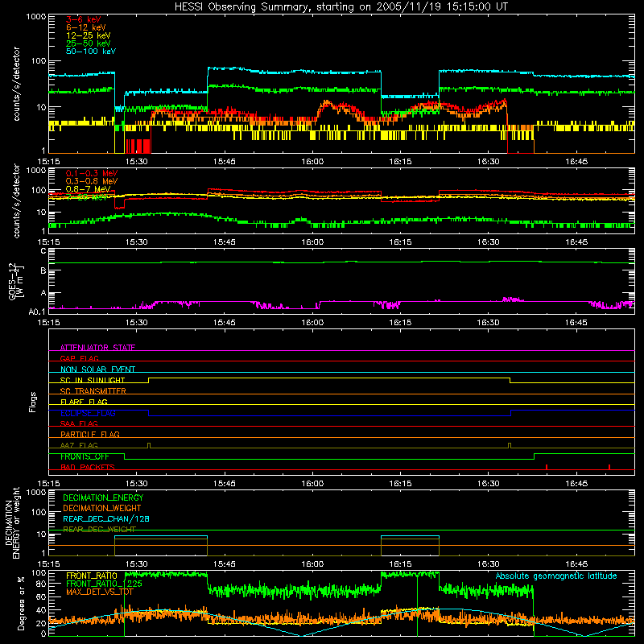Select the FLARE_FLAG label
Screen dimensions: 644x644
point(84,402)
